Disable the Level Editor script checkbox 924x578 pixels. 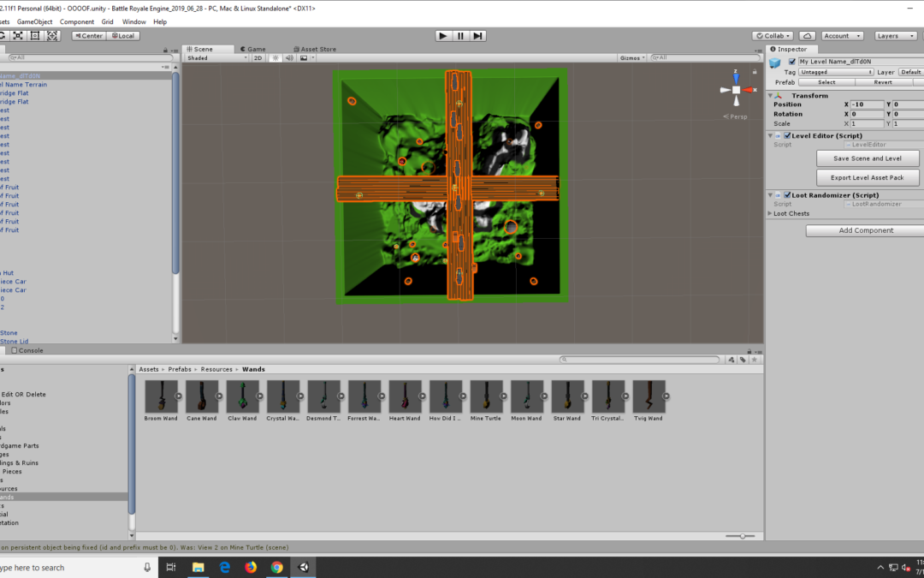(787, 135)
